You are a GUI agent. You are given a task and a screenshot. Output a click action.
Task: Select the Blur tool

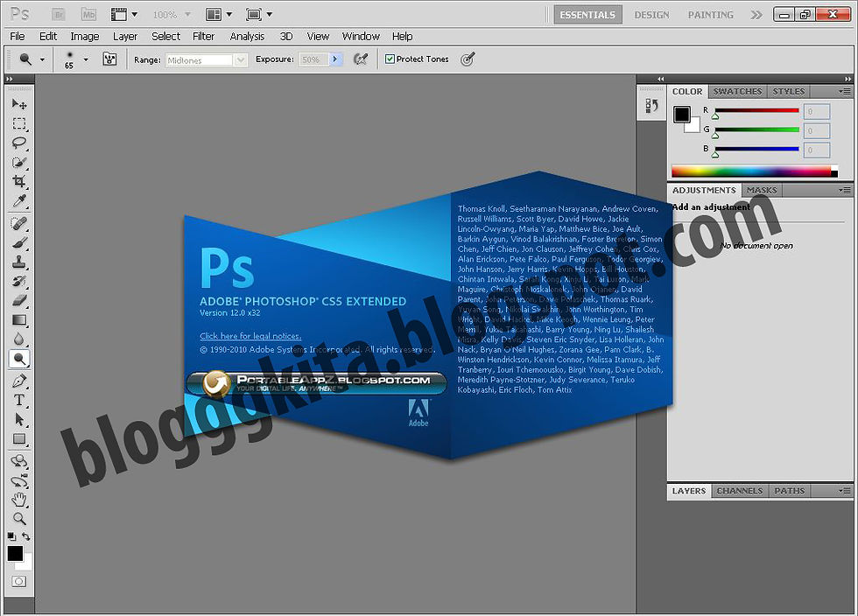[19, 339]
